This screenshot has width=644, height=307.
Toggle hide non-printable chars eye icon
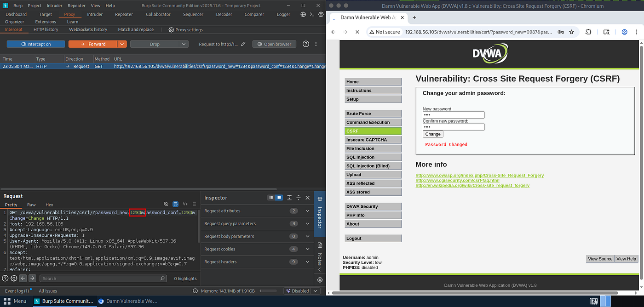click(x=167, y=204)
